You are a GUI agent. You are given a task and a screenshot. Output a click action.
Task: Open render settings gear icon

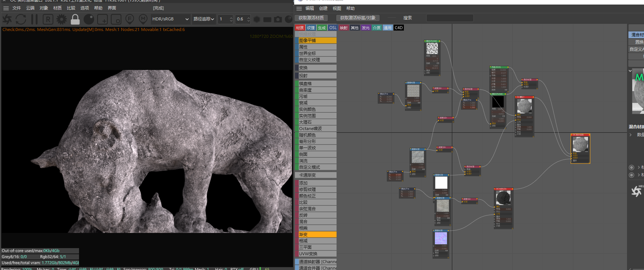(61, 19)
